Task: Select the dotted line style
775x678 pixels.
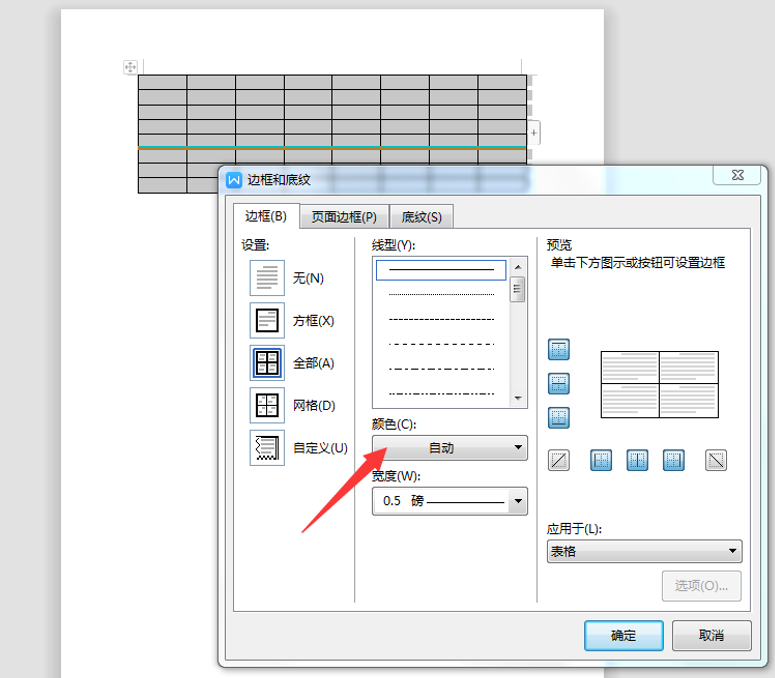Action: pos(441,295)
